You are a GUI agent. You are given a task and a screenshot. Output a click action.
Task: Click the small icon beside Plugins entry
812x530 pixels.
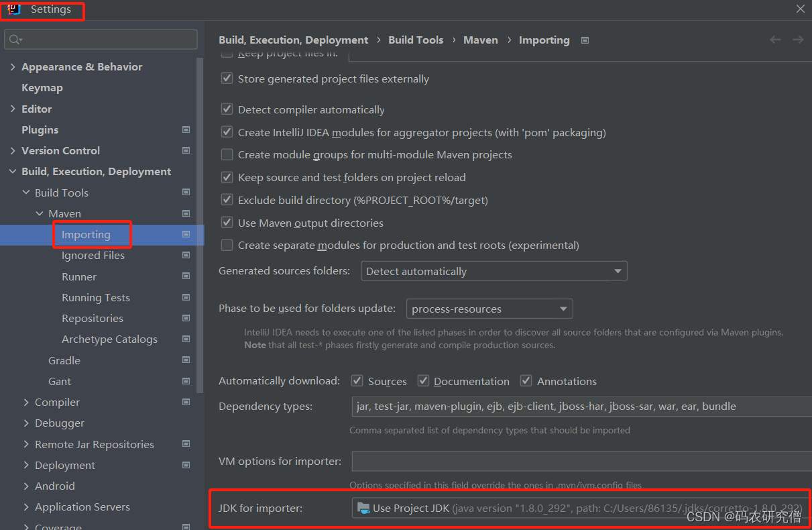pos(186,129)
